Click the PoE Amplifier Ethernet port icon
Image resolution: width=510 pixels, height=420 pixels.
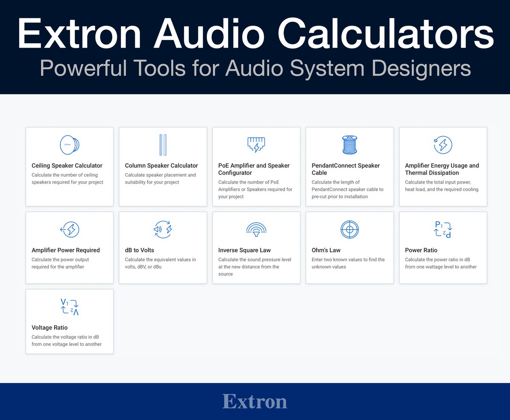coord(256,145)
